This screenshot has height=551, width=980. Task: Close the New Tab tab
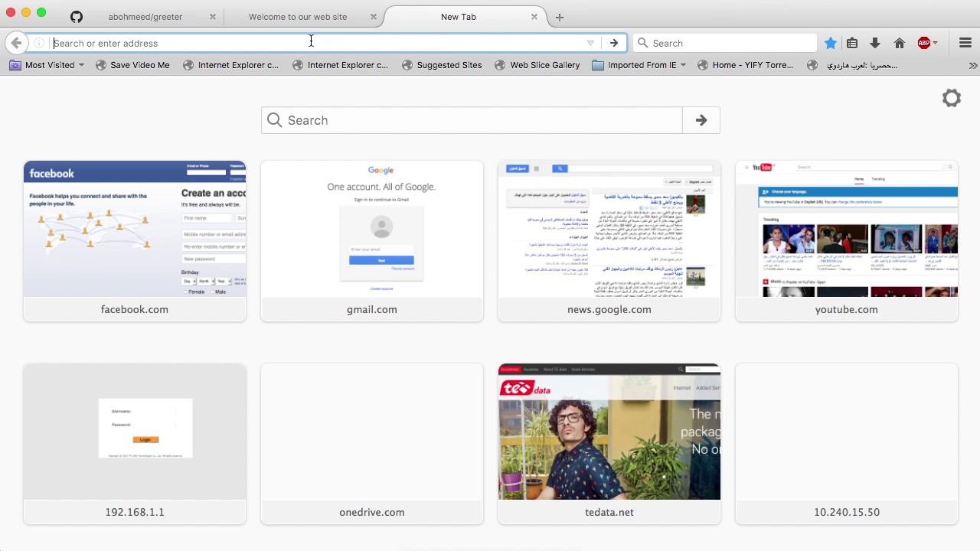pyautogui.click(x=534, y=17)
